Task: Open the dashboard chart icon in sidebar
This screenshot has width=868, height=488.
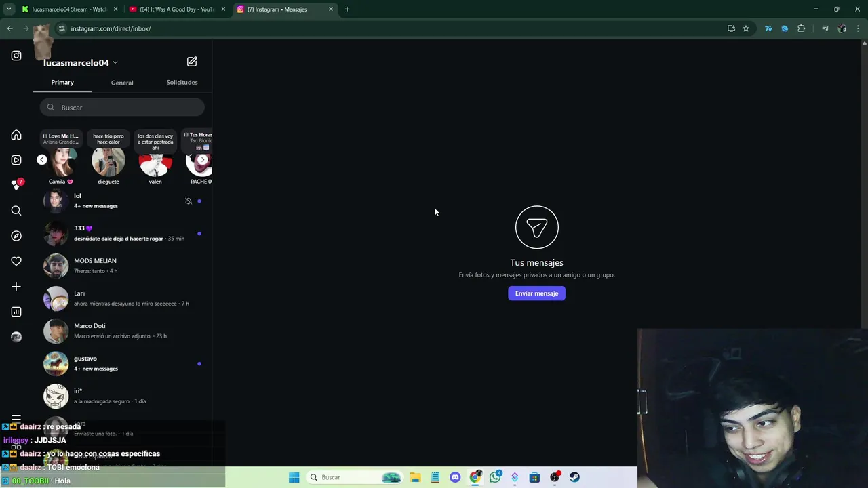Action: (x=16, y=312)
